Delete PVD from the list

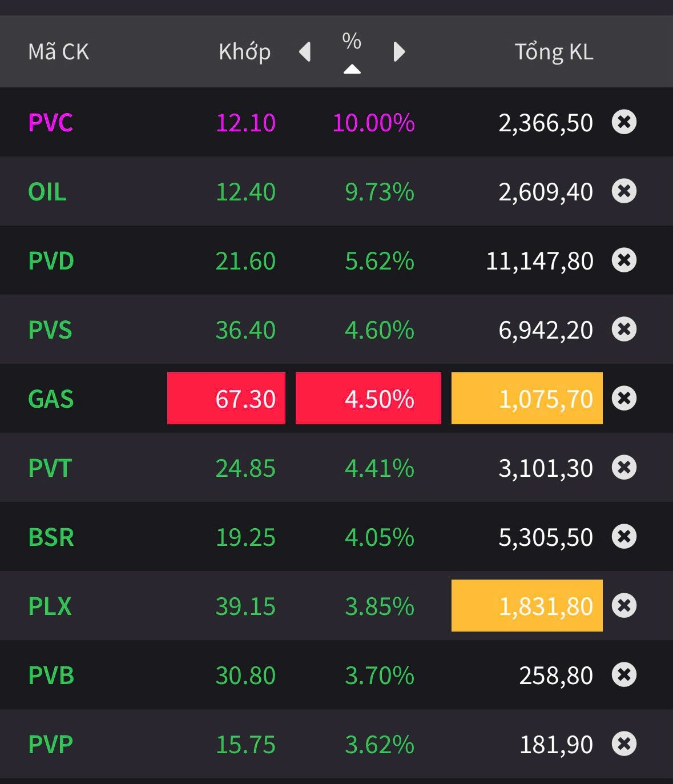click(624, 260)
